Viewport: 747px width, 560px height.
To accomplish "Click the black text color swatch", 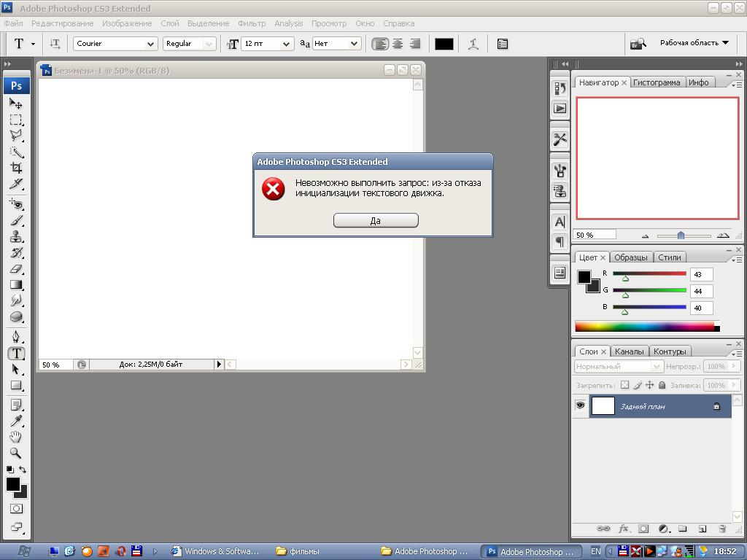I will click(444, 44).
